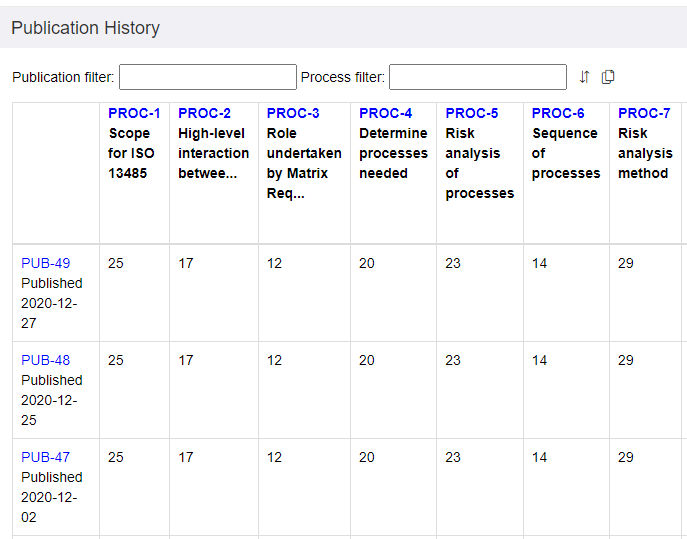Screen dimensions: 687x539
Task: Click the PUB-48 value under PROC-5
Action: pyautogui.click(x=453, y=360)
